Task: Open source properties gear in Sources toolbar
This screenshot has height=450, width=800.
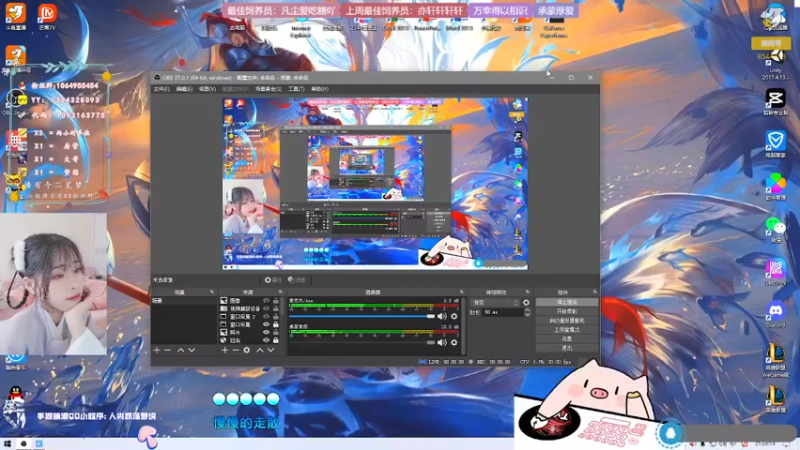Action: coord(246,350)
